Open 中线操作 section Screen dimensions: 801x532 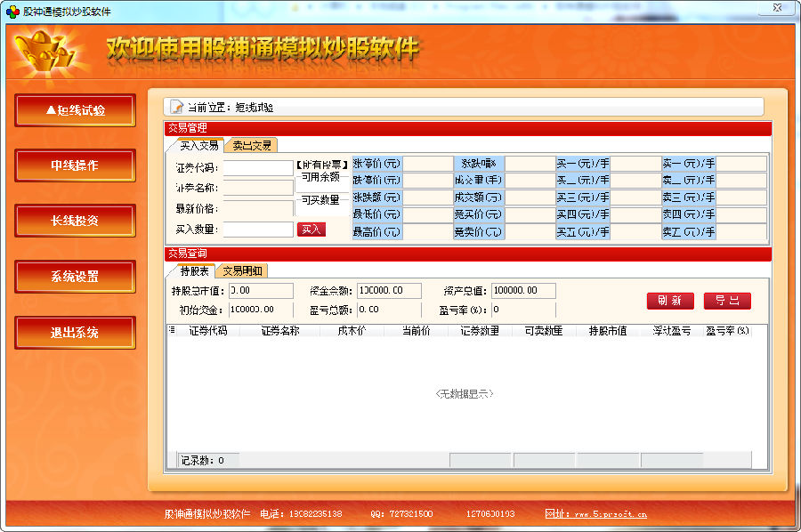click(75, 165)
